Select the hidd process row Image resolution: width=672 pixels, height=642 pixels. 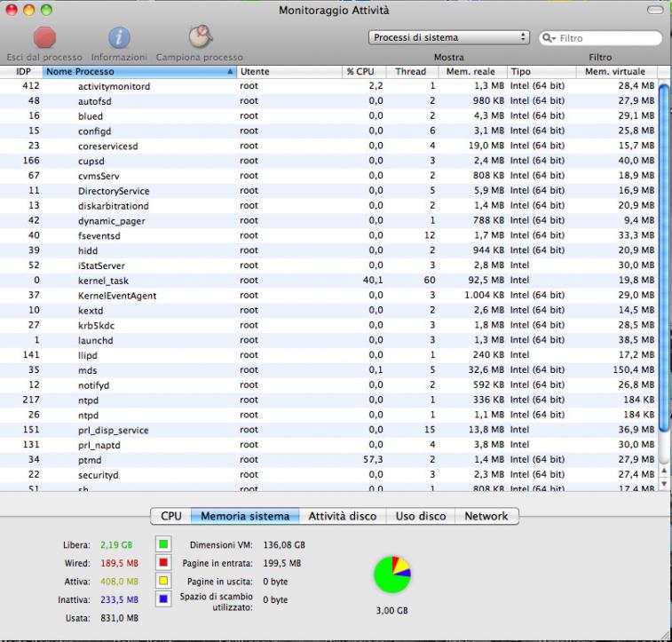point(328,250)
